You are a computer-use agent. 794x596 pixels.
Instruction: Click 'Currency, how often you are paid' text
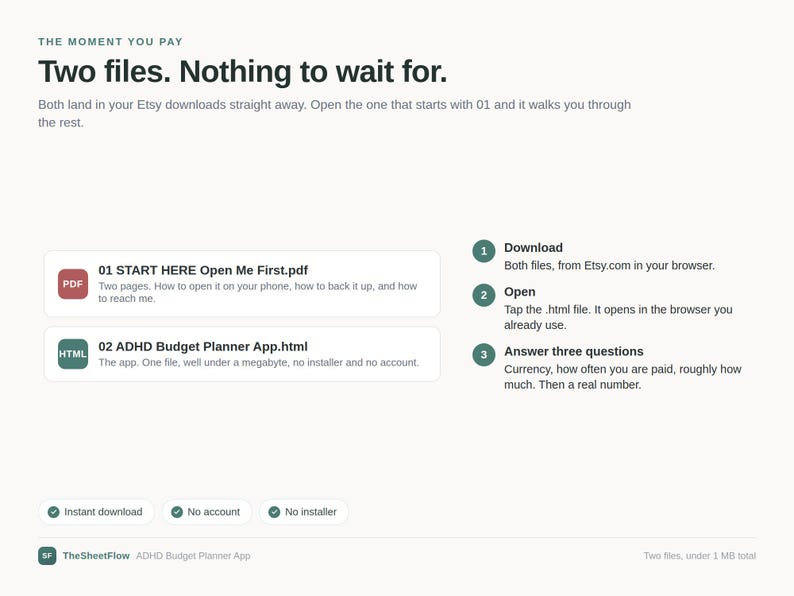[622, 377]
